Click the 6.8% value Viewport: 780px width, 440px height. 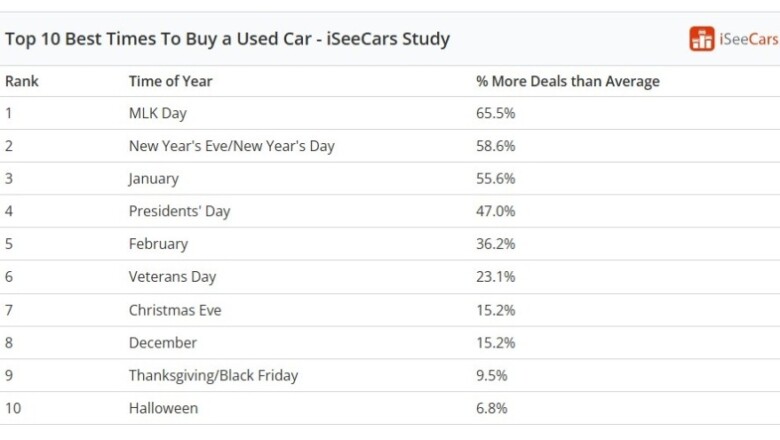(491, 408)
